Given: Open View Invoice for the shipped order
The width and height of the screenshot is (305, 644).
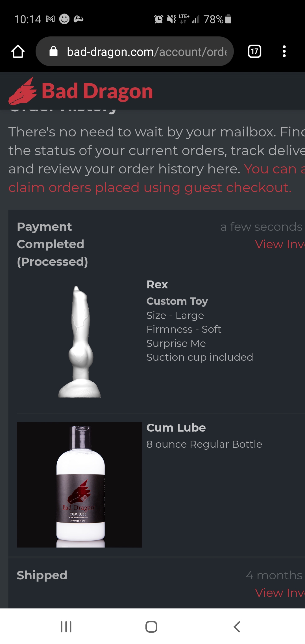Looking at the screenshot, I should (280, 593).
